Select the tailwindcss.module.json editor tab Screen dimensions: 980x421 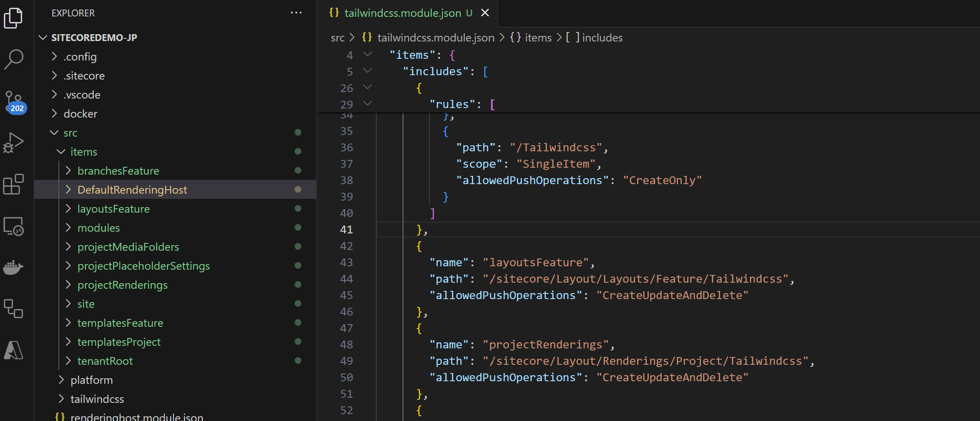(407, 13)
